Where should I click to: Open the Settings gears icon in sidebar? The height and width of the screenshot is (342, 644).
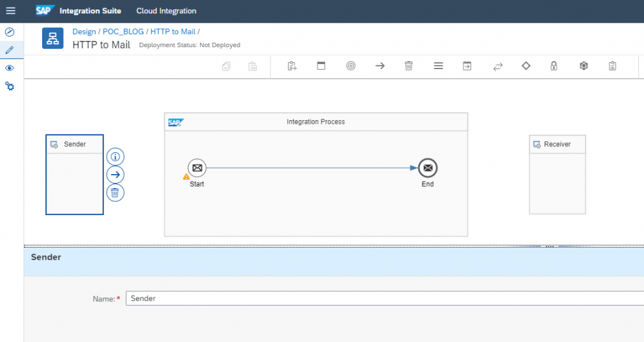(9, 86)
